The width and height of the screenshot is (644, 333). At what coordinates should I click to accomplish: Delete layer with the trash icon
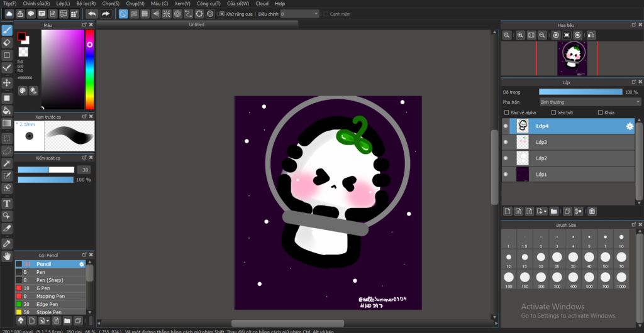click(x=592, y=211)
